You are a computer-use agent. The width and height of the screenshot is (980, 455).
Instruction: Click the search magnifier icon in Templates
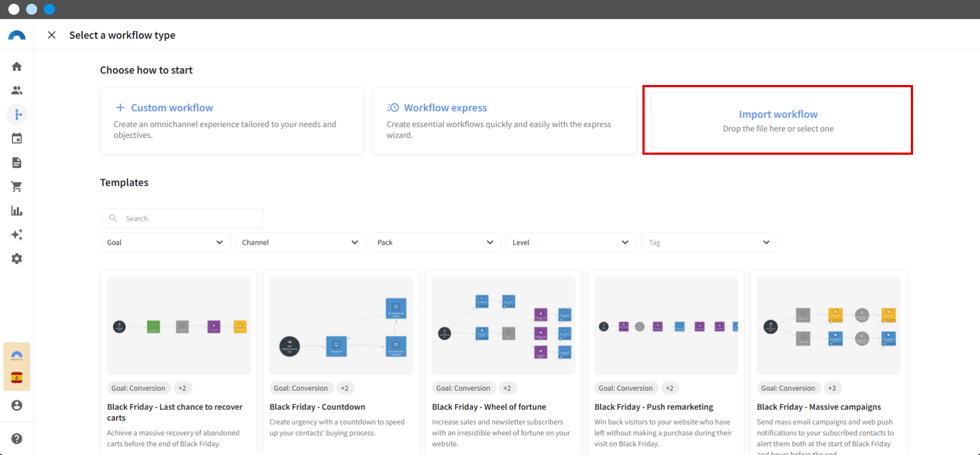point(113,218)
